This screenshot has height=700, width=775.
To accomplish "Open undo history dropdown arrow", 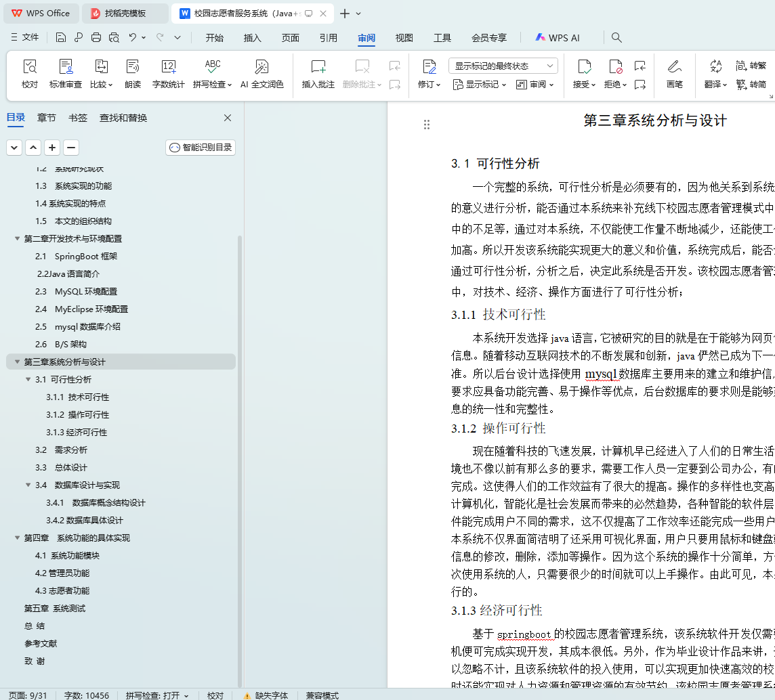I will (x=144, y=37).
